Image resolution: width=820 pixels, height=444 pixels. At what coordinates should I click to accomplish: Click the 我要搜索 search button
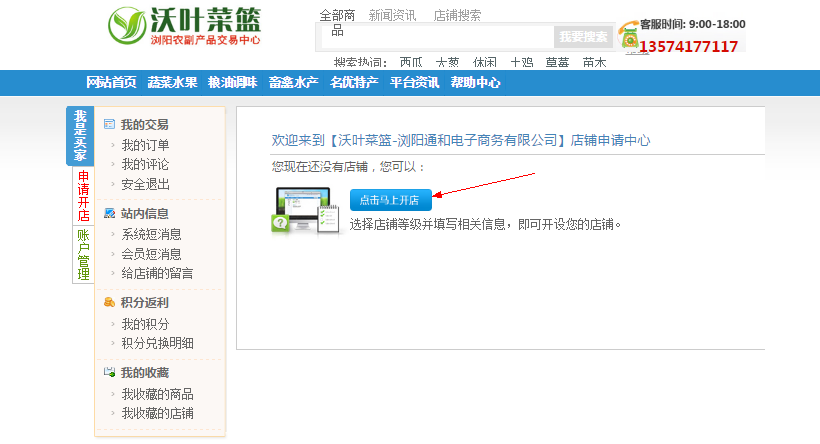[582, 37]
